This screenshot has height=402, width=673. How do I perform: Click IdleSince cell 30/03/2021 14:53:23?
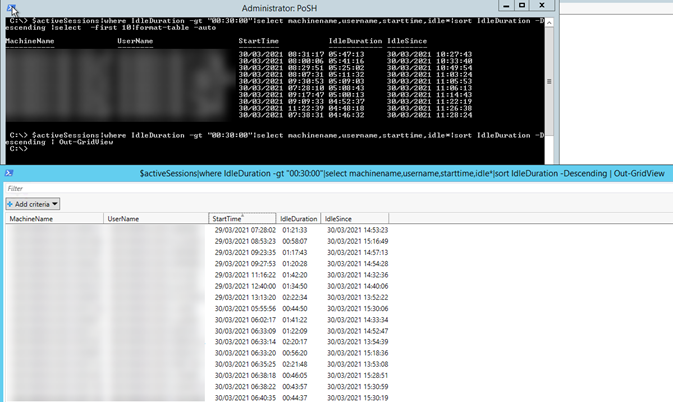click(x=358, y=230)
